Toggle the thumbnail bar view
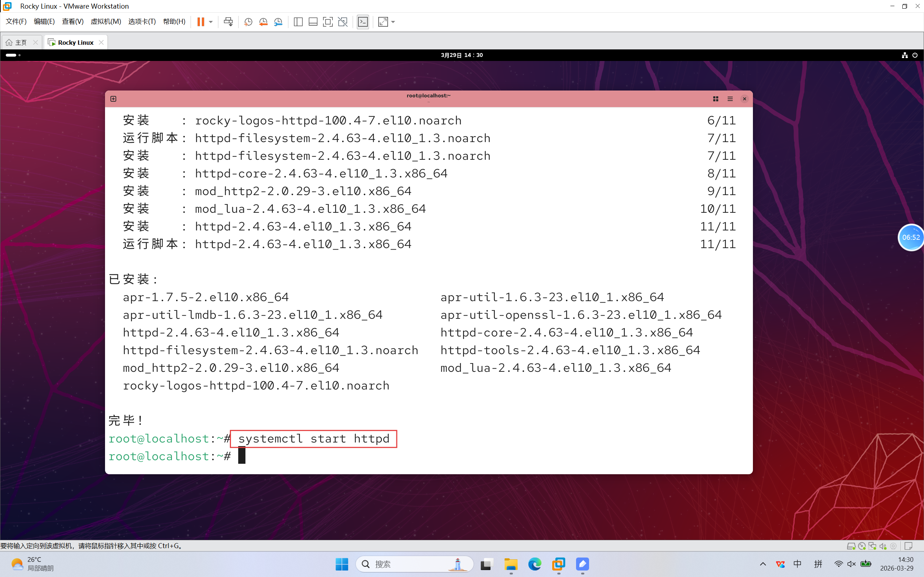Screen dimensions: 924x577 coord(313,22)
